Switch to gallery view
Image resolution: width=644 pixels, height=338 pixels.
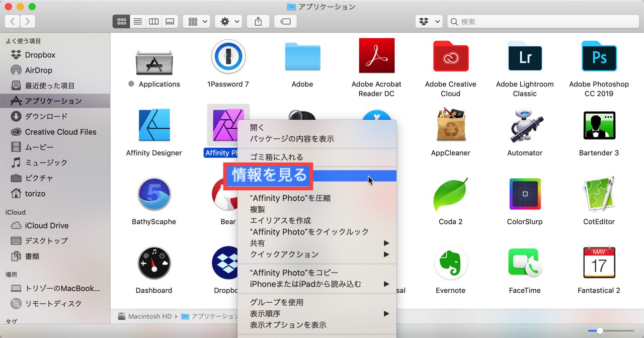(x=170, y=22)
